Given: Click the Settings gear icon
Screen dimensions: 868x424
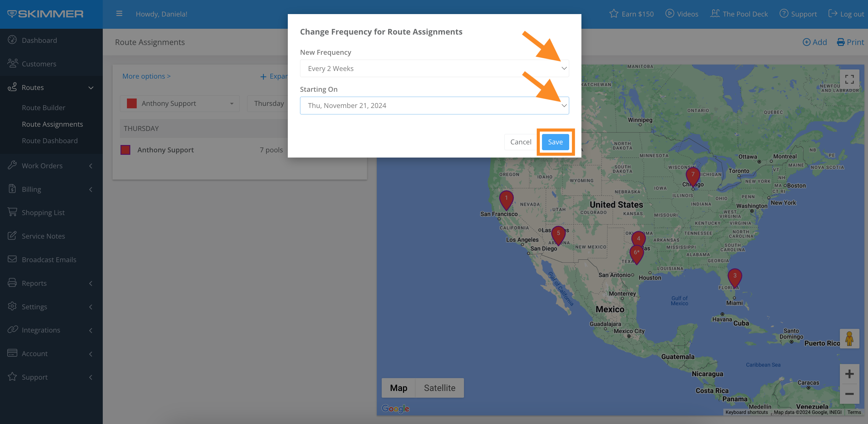Looking at the screenshot, I should 12,306.
